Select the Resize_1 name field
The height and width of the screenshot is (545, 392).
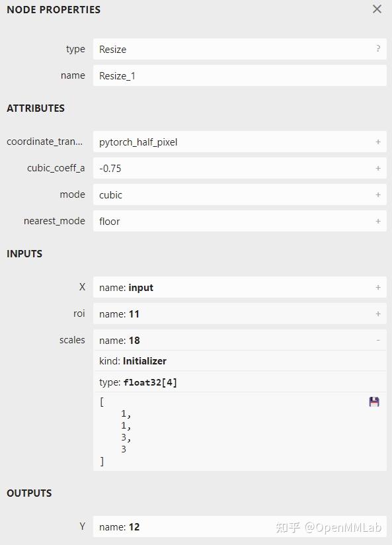[240, 75]
